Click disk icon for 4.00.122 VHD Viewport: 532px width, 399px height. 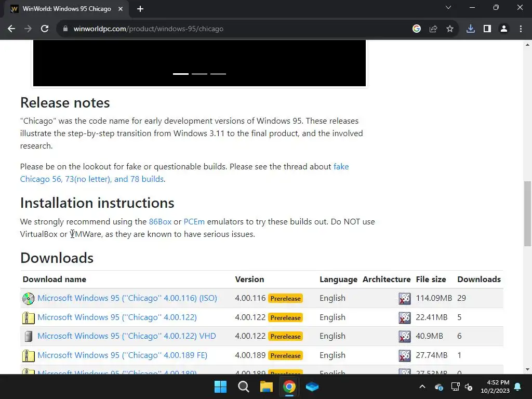click(x=29, y=337)
